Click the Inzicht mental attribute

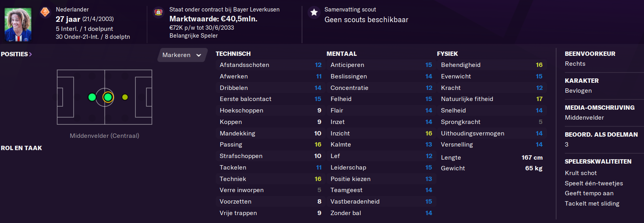pos(381,133)
